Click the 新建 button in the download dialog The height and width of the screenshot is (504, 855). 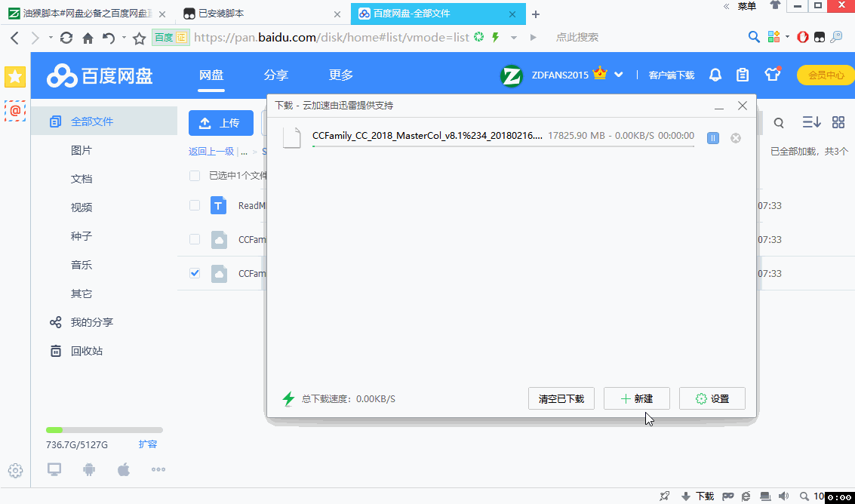coord(636,398)
